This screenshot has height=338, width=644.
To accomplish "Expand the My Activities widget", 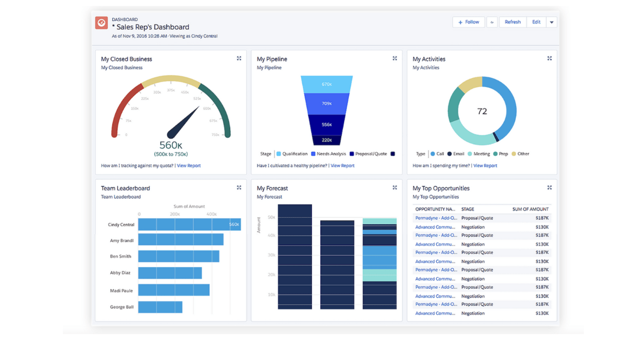I will 550,58.
